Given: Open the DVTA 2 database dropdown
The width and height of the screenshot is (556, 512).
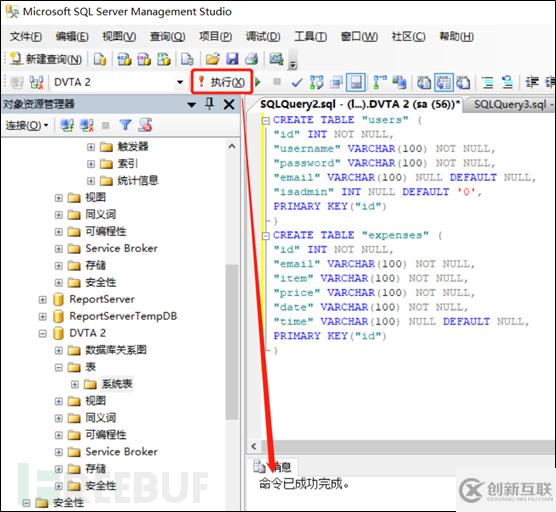Looking at the screenshot, I should click(x=180, y=82).
